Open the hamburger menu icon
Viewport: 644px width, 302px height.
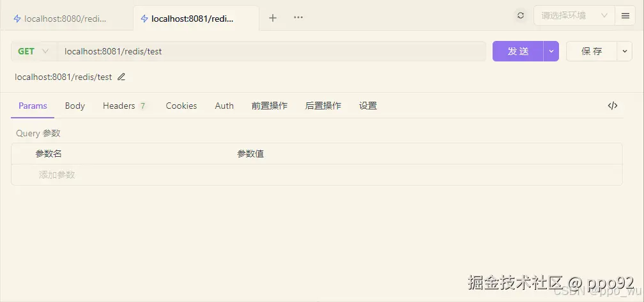[625, 15]
